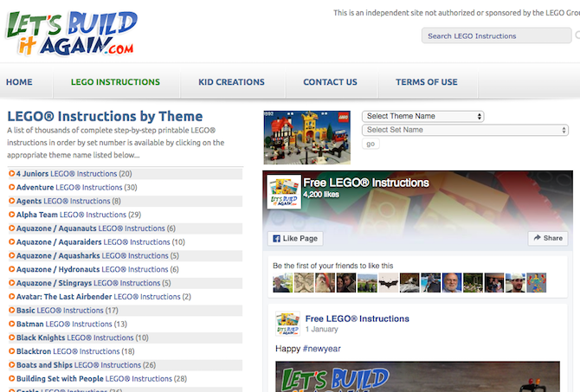Click the Free LEGO Instructions page avatar
Screen dimensions: 580x392
click(x=284, y=192)
